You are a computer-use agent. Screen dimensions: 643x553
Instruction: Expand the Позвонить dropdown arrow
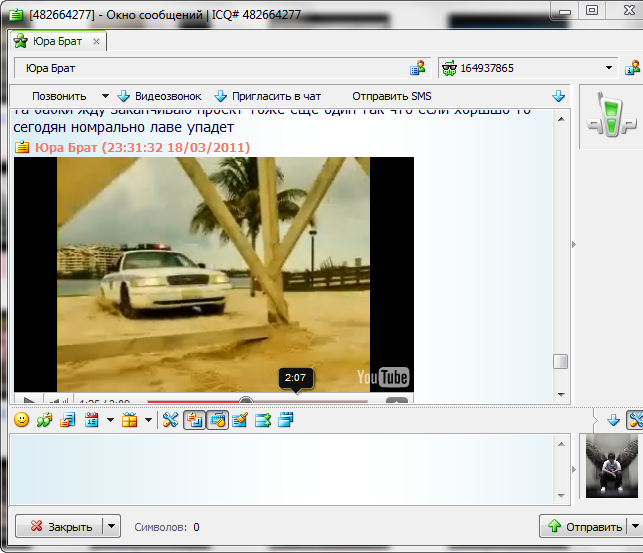pyautogui.click(x=105, y=96)
